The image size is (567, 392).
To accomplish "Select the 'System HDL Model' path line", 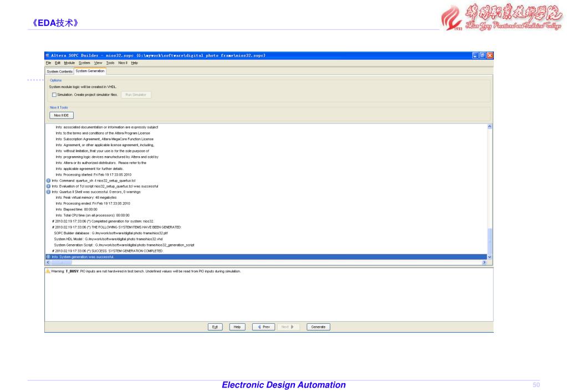I will coord(108,239).
